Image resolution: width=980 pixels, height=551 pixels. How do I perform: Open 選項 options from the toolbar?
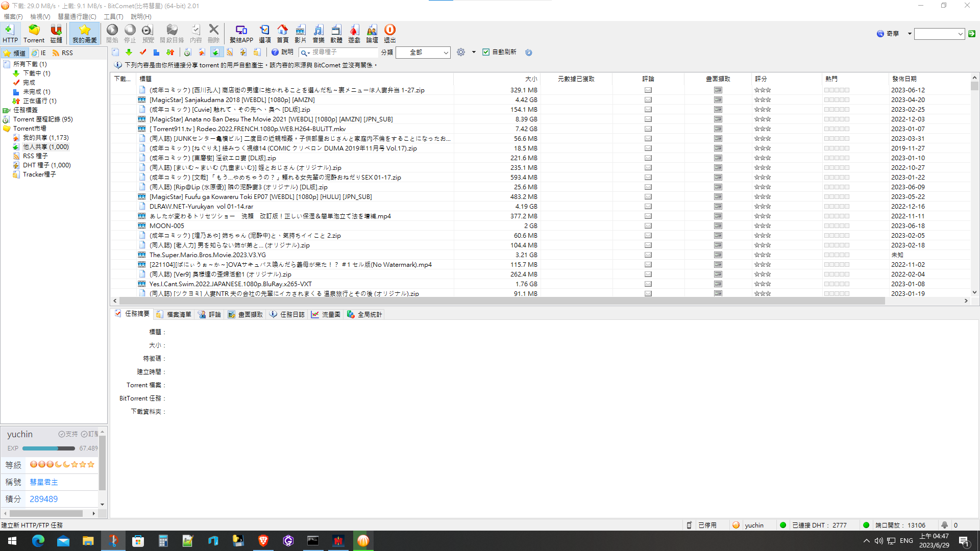(x=265, y=33)
